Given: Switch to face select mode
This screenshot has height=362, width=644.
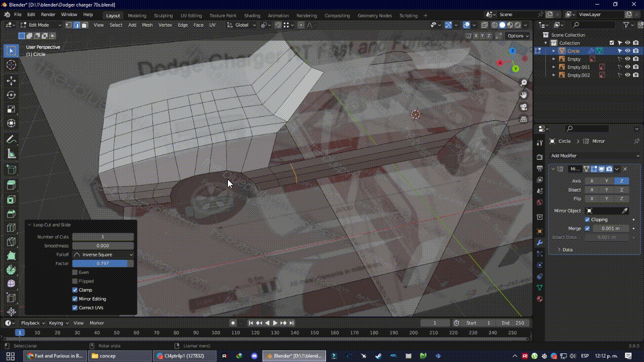Looking at the screenshot, I should tap(85, 25).
